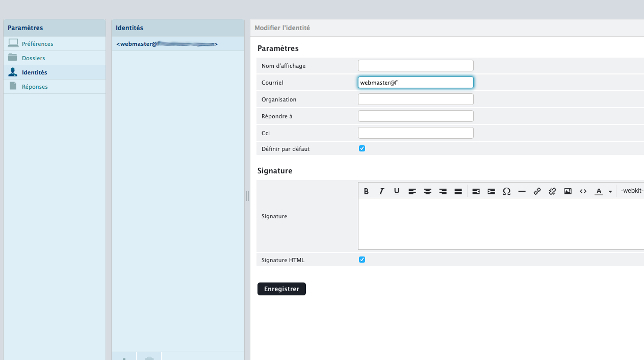
Task: Focus the Nom d'affichage input field
Action: coord(416,66)
